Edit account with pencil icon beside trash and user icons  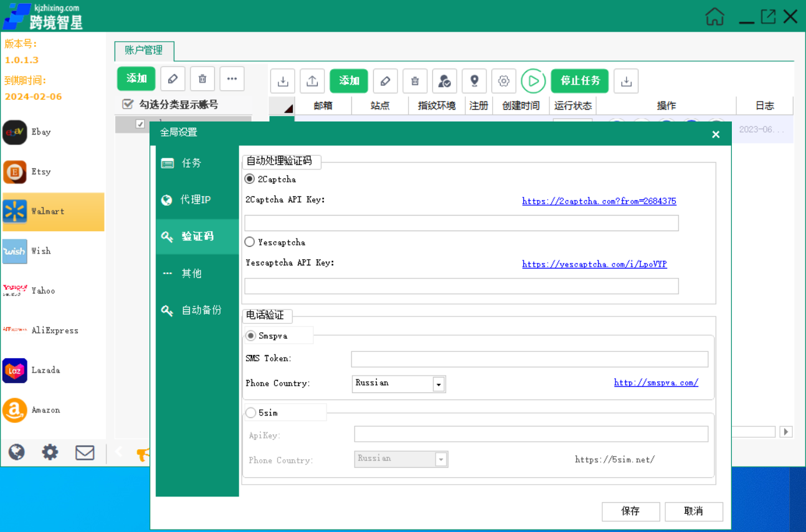(386, 81)
